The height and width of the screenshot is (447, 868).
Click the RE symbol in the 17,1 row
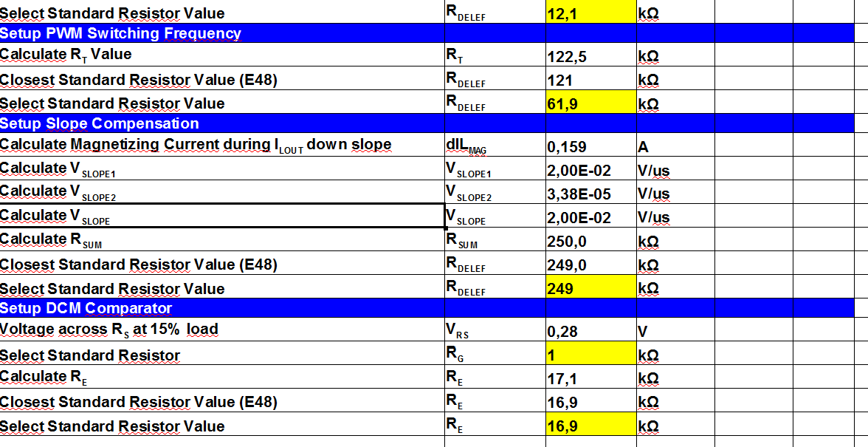[495, 378]
